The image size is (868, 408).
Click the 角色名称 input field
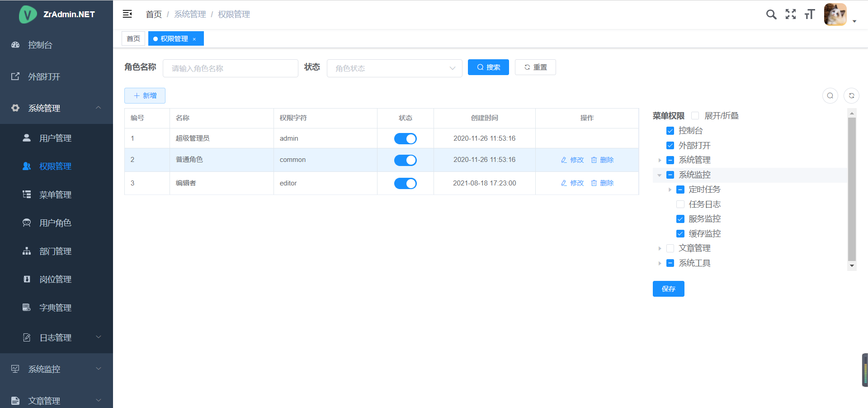tap(231, 68)
